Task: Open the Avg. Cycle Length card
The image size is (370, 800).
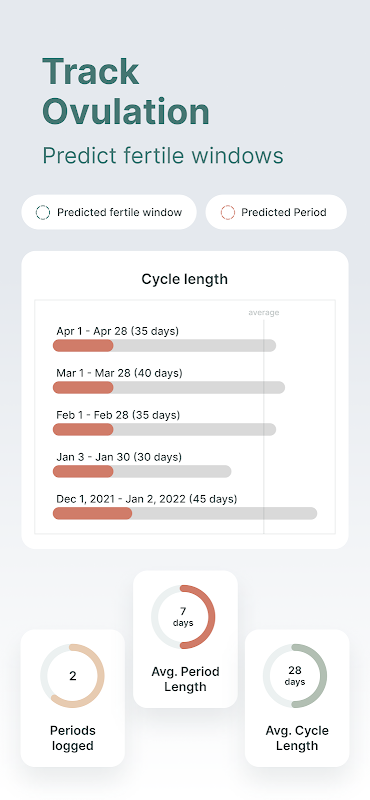Action: click(297, 698)
